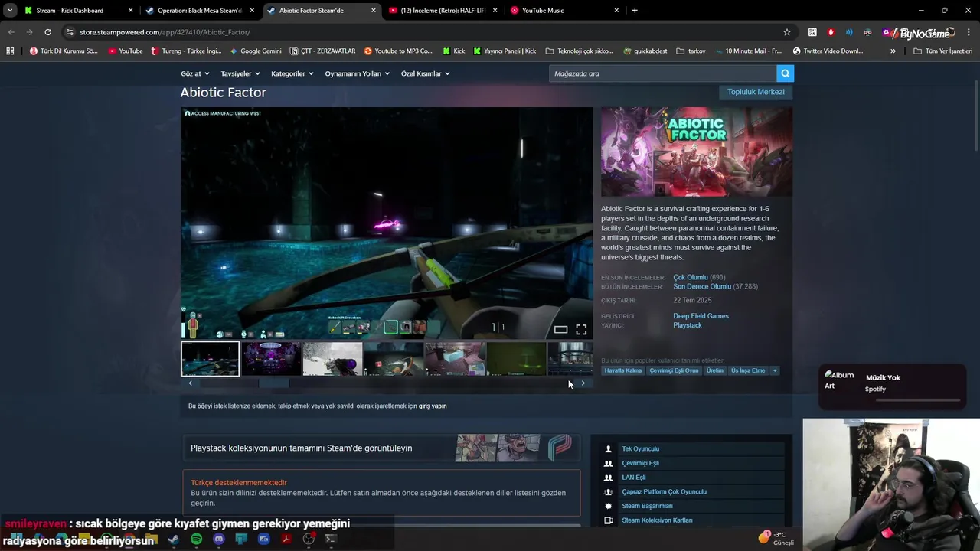Open the Chrome apps grid in the bookmarks bar
The height and width of the screenshot is (551, 980).
pos(10,51)
